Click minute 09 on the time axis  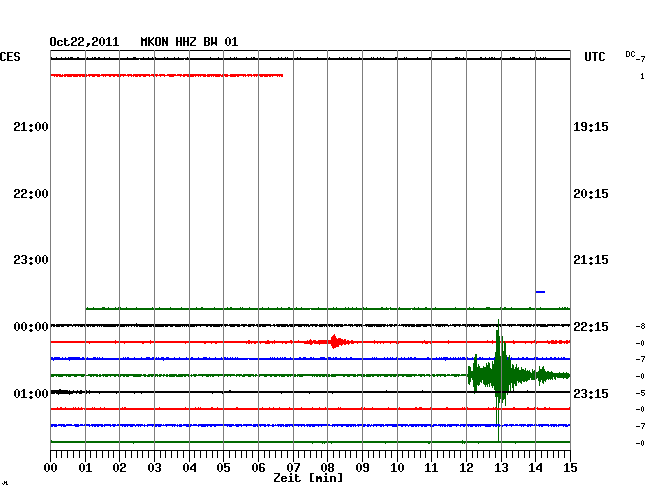[x=362, y=468]
